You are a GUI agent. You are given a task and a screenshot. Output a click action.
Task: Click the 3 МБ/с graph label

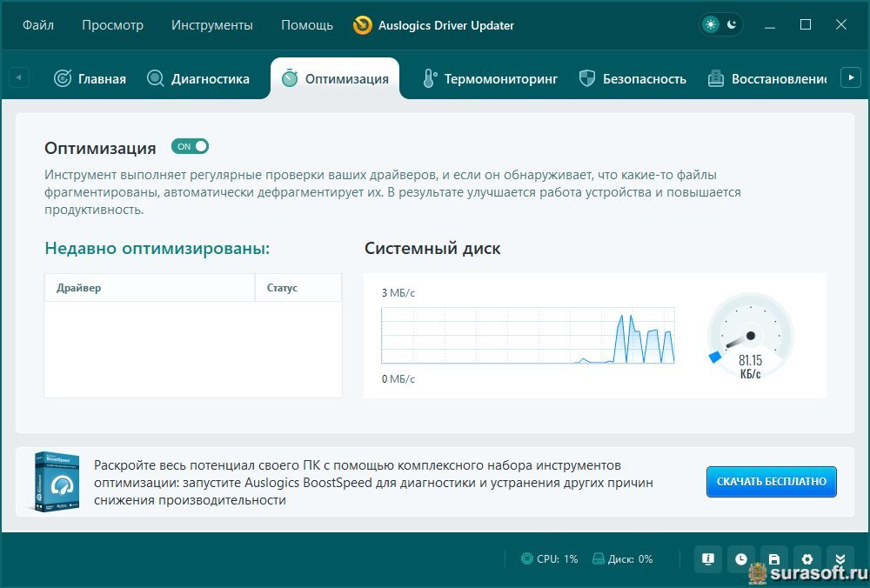pyautogui.click(x=398, y=293)
